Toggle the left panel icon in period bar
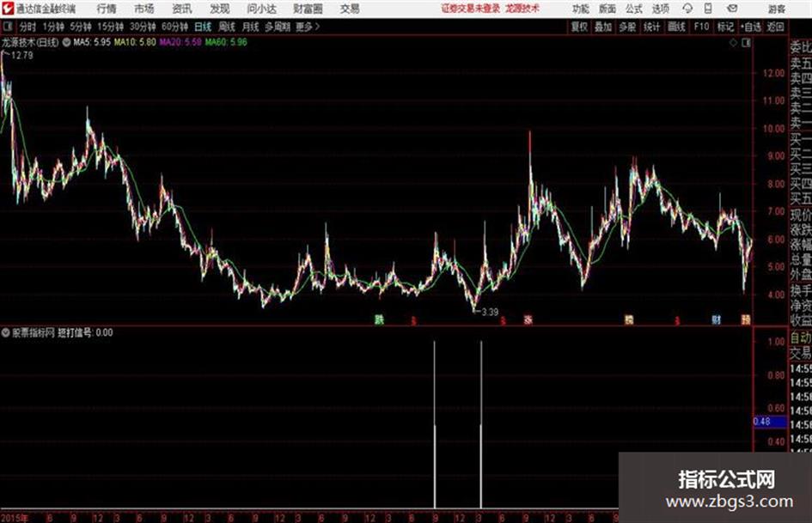812x523 pixels. click(x=7, y=27)
